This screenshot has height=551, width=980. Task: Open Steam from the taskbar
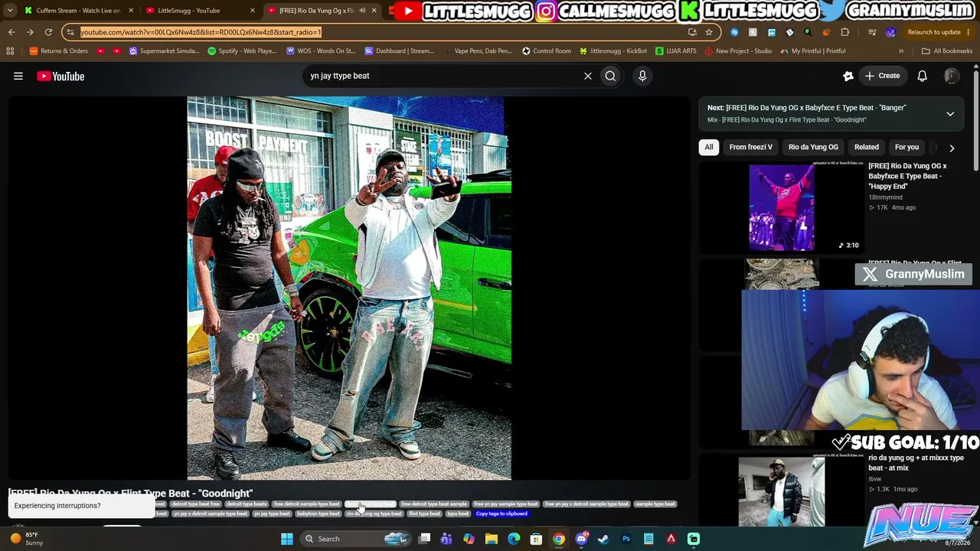[x=604, y=539]
